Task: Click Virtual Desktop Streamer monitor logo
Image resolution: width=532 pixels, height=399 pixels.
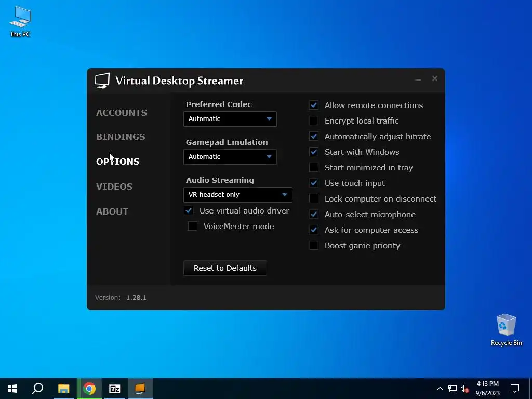Action: pyautogui.click(x=102, y=81)
